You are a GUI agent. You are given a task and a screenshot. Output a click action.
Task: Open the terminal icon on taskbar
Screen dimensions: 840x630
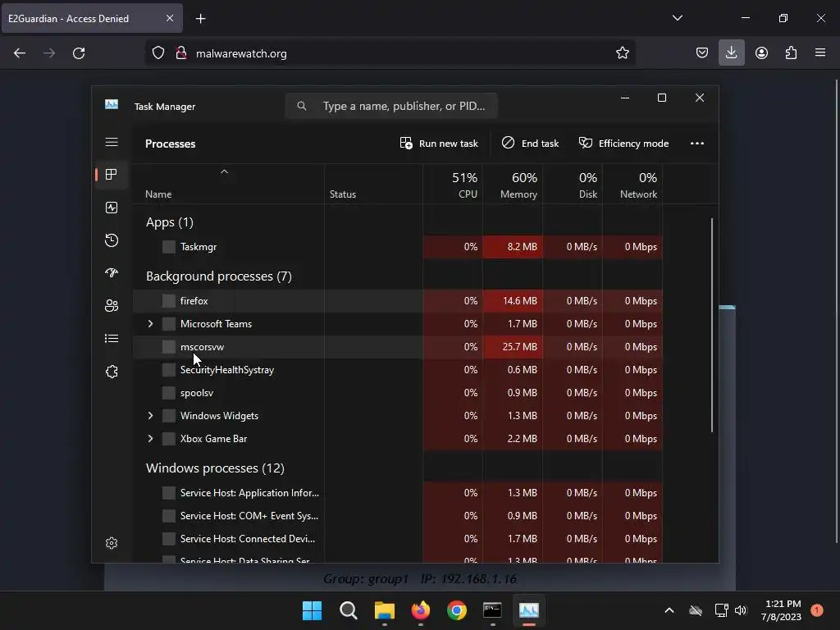click(492, 610)
